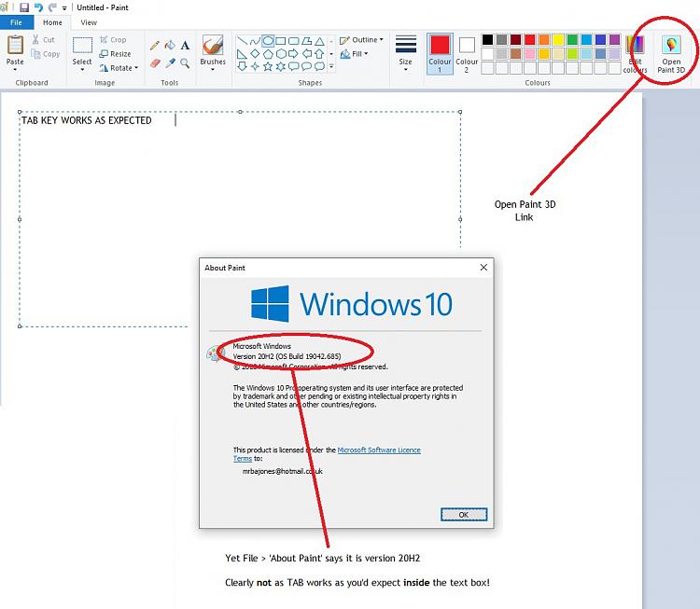Select the Line shape
Image resolution: width=700 pixels, height=609 pixels.
point(242,41)
